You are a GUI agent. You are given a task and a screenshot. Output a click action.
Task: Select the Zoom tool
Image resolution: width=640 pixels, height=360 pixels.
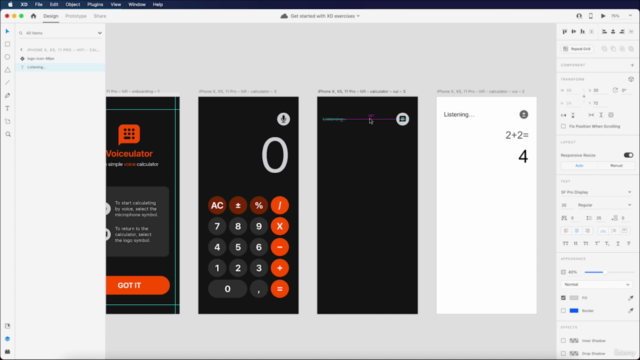click(8, 134)
